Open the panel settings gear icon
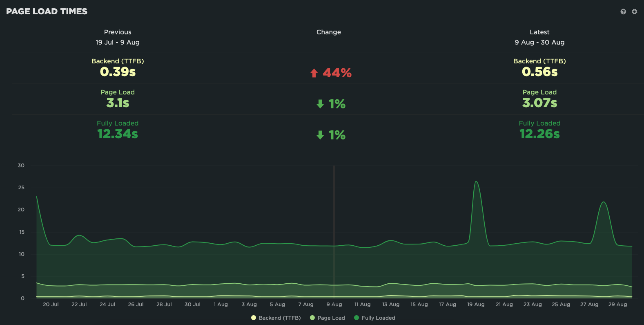The height and width of the screenshot is (325, 644). click(x=634, y=12)
